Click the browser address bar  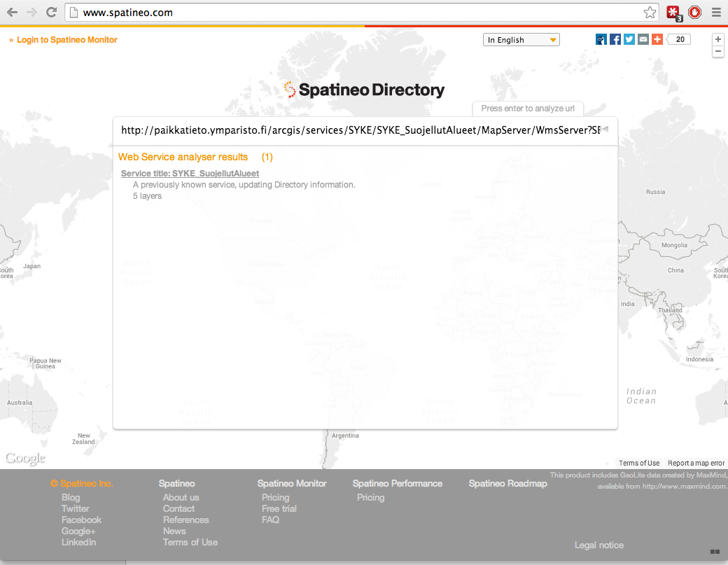pyautogui.click(x=362, y=13)
